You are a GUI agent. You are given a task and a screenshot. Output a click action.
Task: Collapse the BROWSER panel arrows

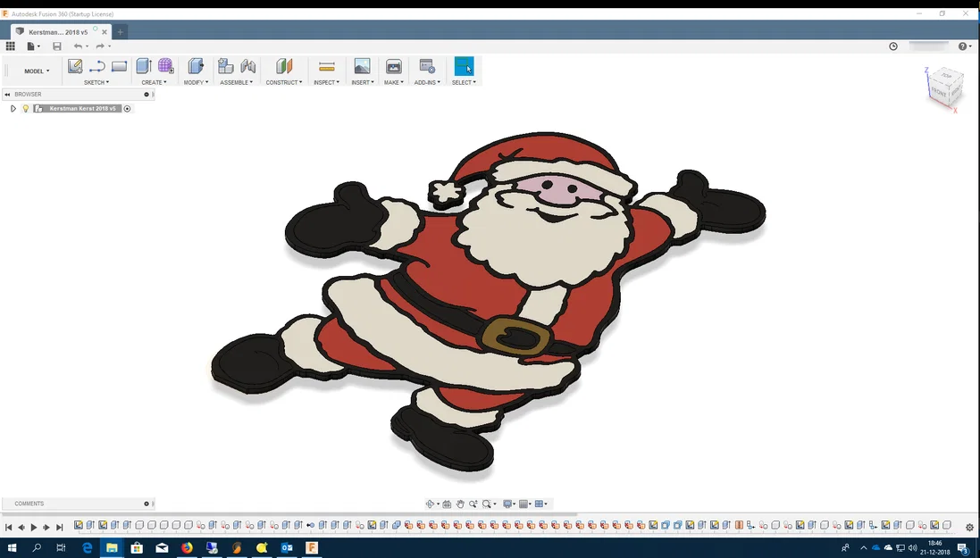pyautogui.click(x=7, y=95)
